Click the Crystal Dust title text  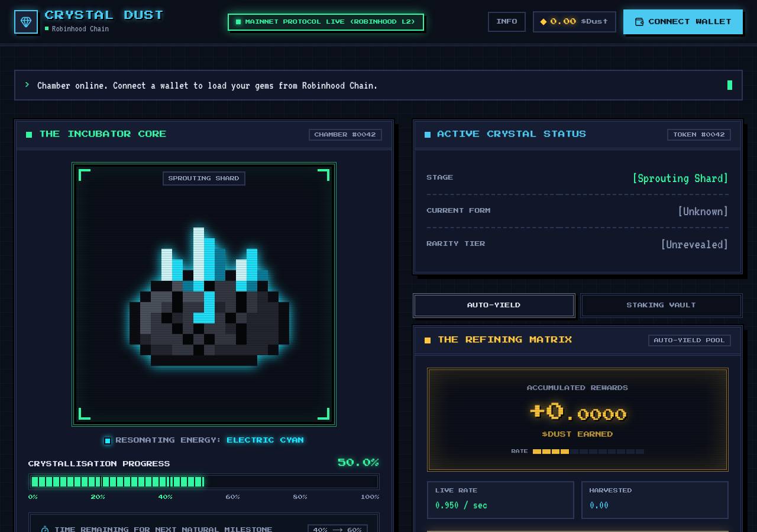tap(104, 15)
